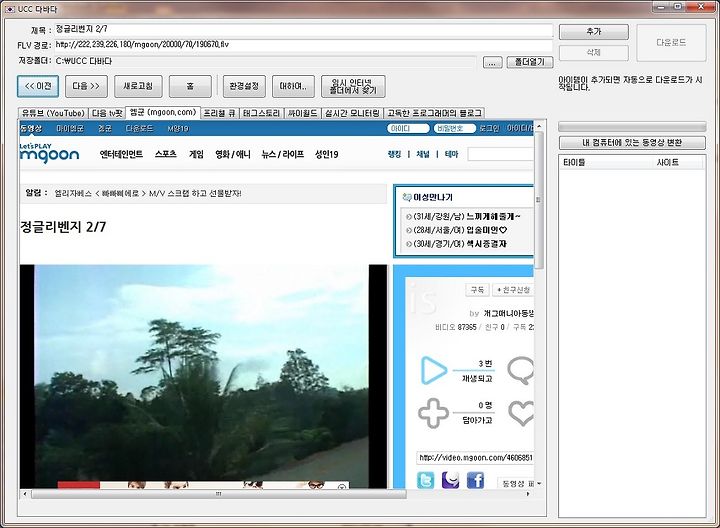
Task: Open the 뉴스/라이프 category
Action: coord(283,154)
